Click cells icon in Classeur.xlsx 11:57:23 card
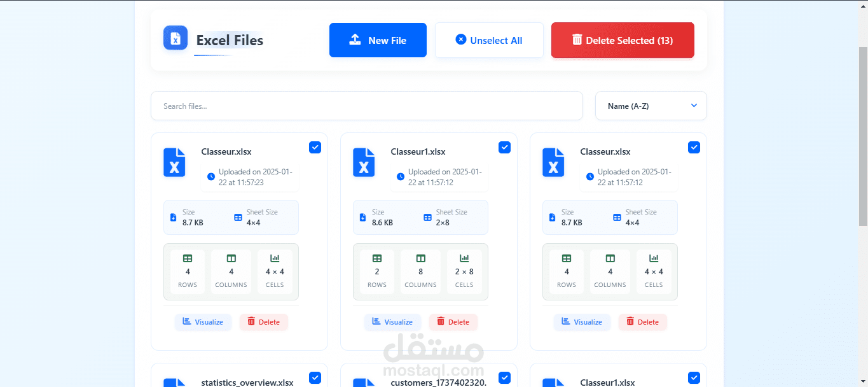This screenshot has height=387, width=868. coord(275,258)
